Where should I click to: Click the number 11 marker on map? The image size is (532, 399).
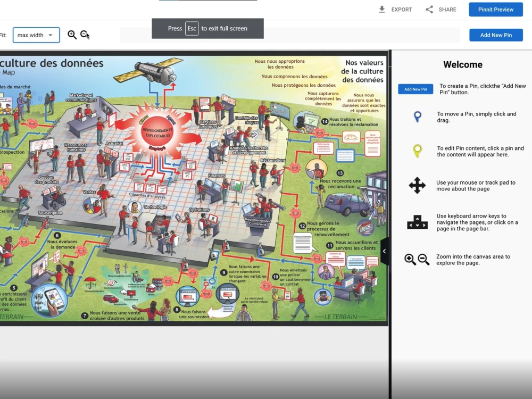(x=330, y=246)
